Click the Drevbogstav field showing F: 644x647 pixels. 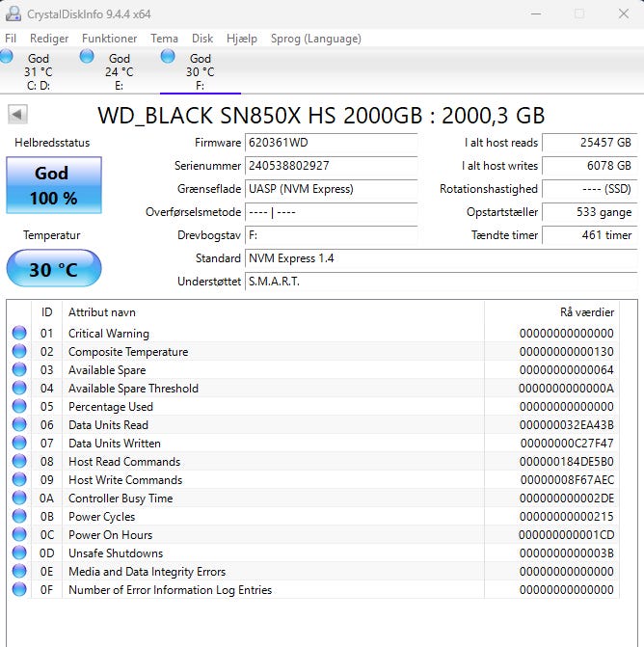pyautogui.click(x=332, y=235)
